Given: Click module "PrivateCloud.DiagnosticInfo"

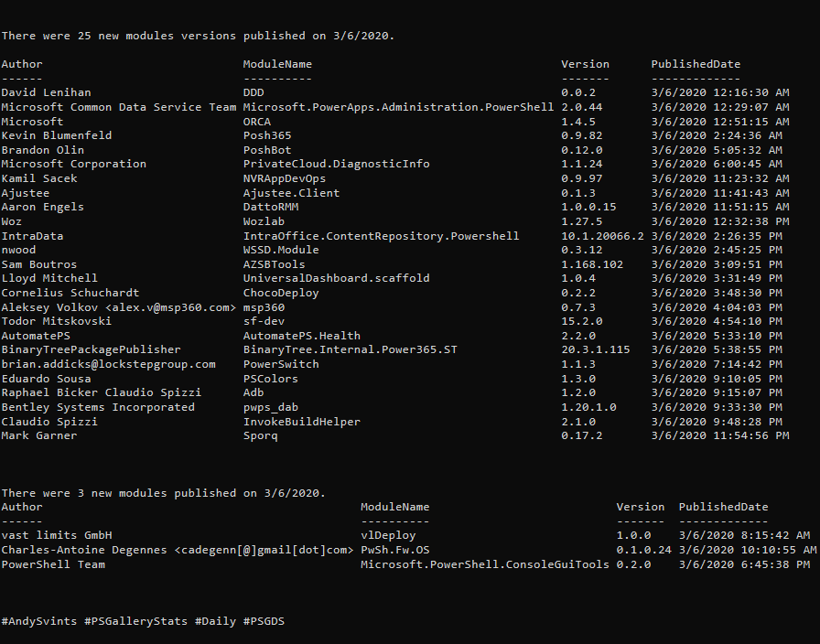Looking at the screenshot, I should point(336,164).
